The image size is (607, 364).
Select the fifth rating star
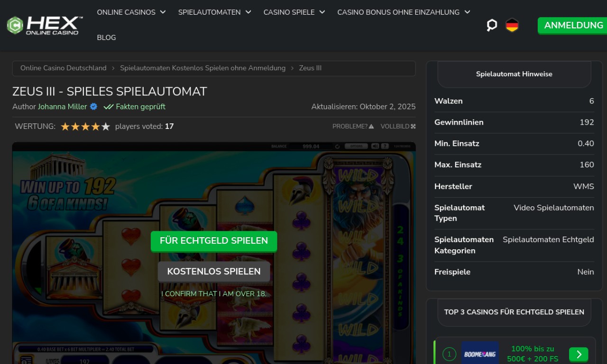(x=106, y=127)
